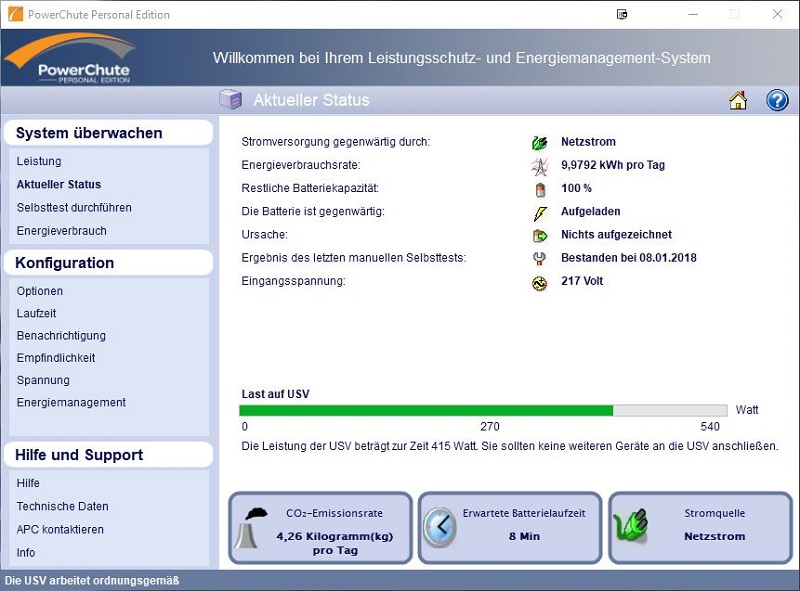Open Empfindlichkeit settings

pos(56,358)
